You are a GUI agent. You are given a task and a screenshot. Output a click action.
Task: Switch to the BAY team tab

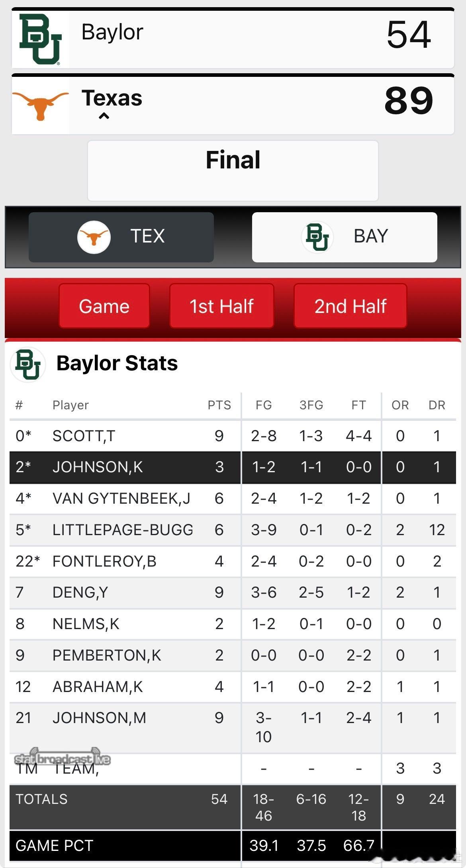click(x=345, y=237)
